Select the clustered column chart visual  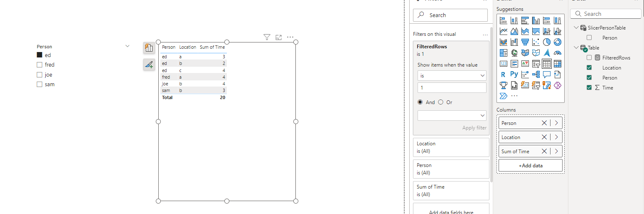click(536, 20)
